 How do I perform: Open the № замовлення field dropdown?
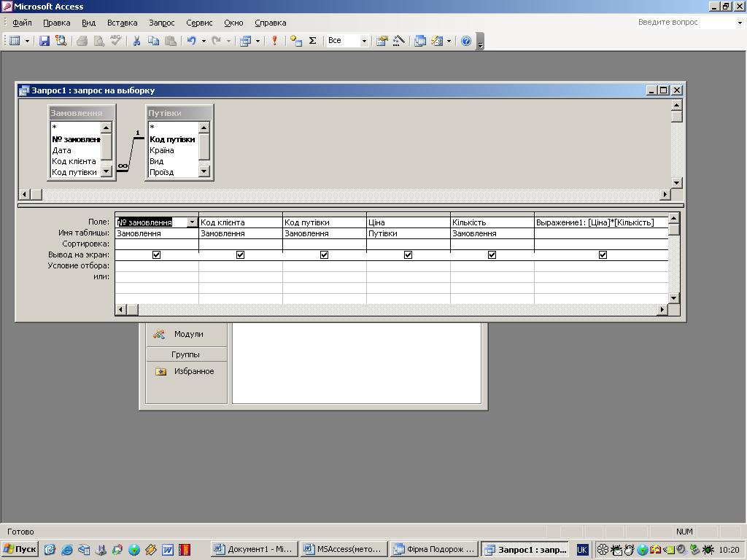click(x=192, y=222)
